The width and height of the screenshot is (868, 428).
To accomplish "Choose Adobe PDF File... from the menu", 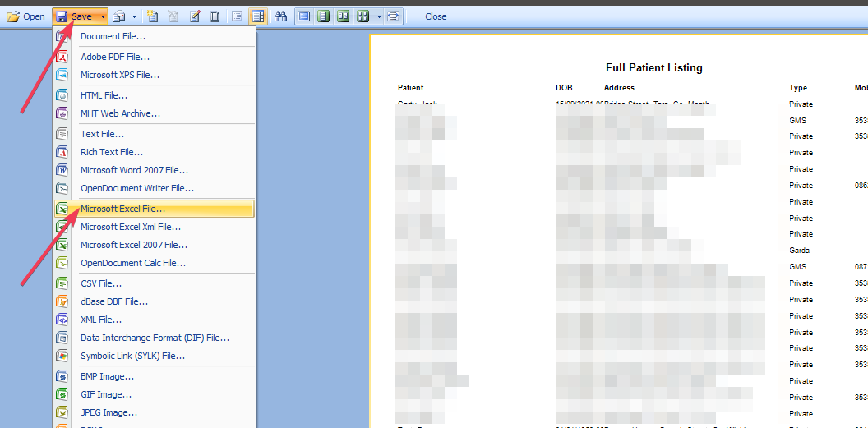I will (115, 57).
